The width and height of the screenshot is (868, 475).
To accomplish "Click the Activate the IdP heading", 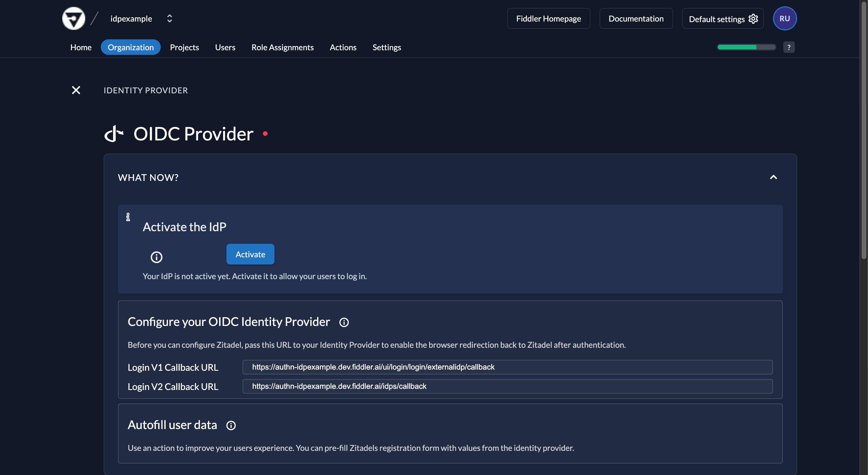I will [184, 227].
